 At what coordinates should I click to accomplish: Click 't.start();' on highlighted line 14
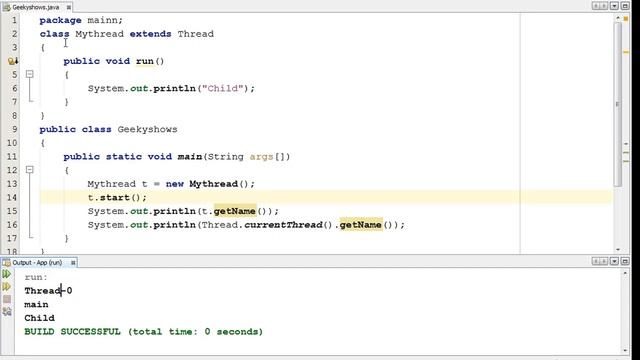click(x=117, y=198)
